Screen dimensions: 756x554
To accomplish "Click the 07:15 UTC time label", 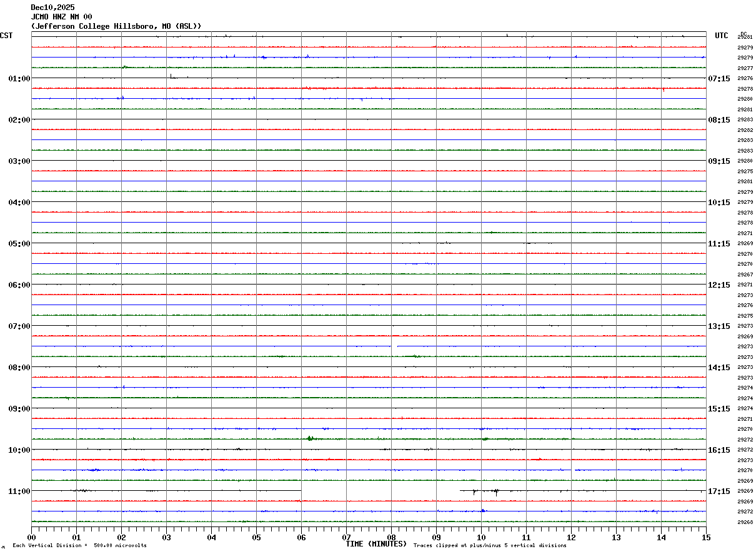I will [719, 79].
